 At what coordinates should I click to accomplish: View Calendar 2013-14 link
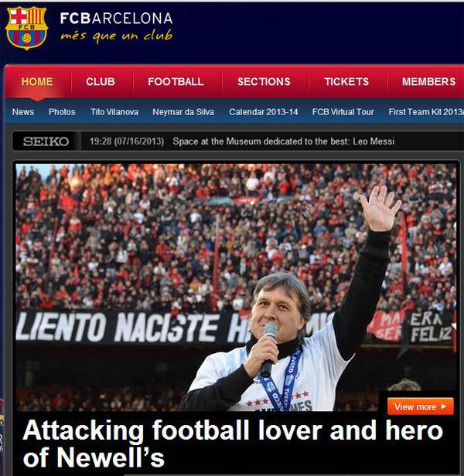(264, 112)
